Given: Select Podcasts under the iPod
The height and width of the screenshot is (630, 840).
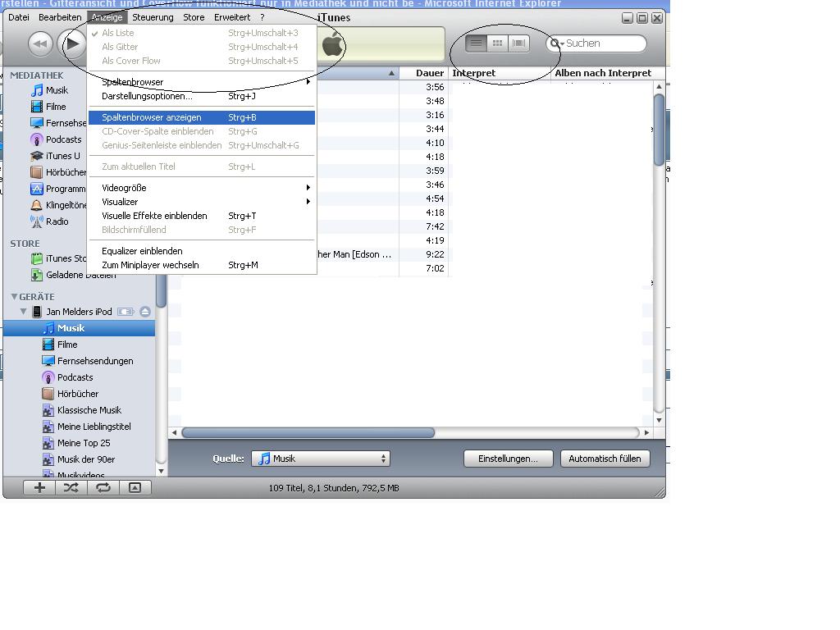Looking at the screenshot, I should [x=67, y=377].
